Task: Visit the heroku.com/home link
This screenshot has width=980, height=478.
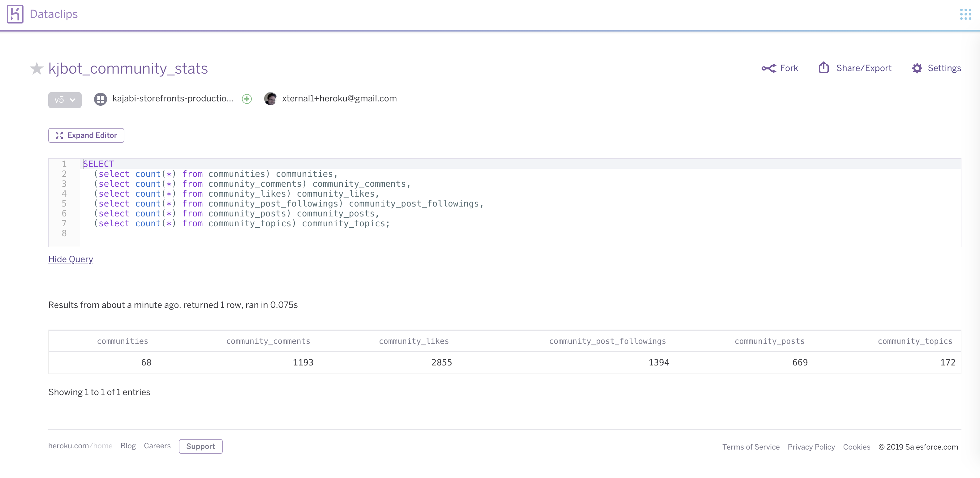Action: 80,446
